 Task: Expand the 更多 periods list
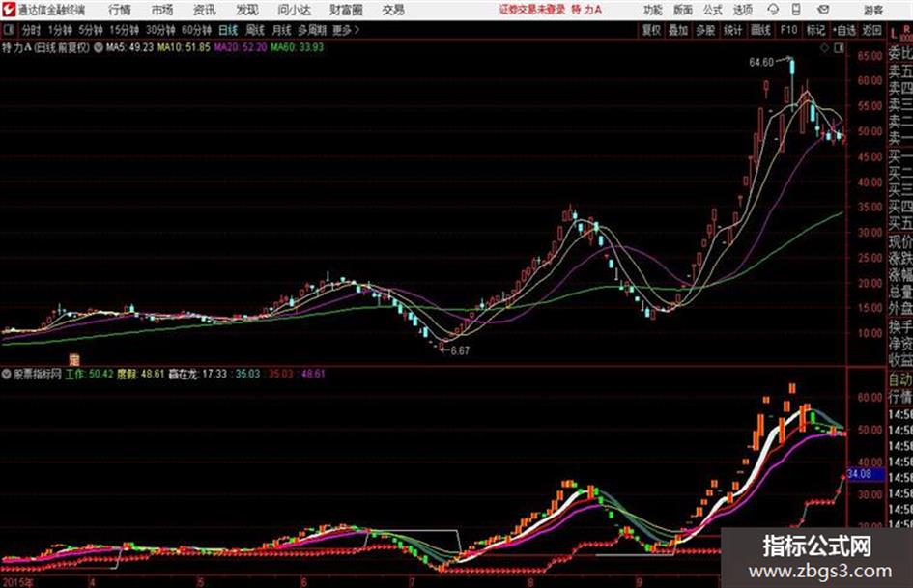(x=346, y=30)
